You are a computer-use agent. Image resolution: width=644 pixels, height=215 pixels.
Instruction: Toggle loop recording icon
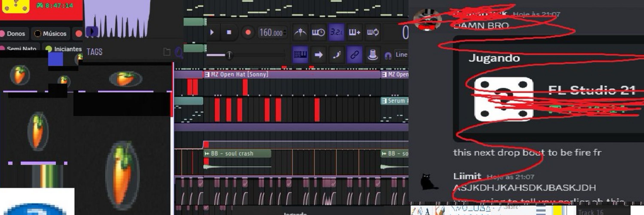click(372, 32)
